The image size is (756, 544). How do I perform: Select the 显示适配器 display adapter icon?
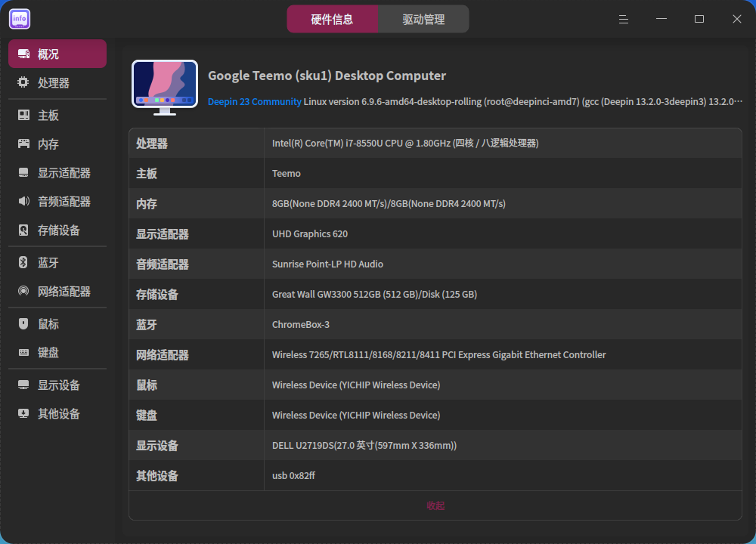pyautogui.click(x=23, y=172)
